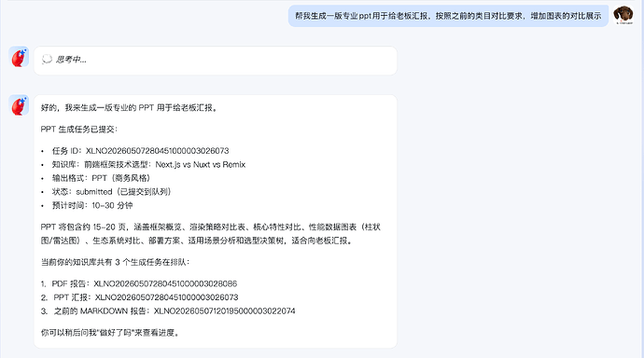This screenshot has height=358, width=644.
Task: Click the thought bubble icon before 思考中
Action: [x=47, y=60]
